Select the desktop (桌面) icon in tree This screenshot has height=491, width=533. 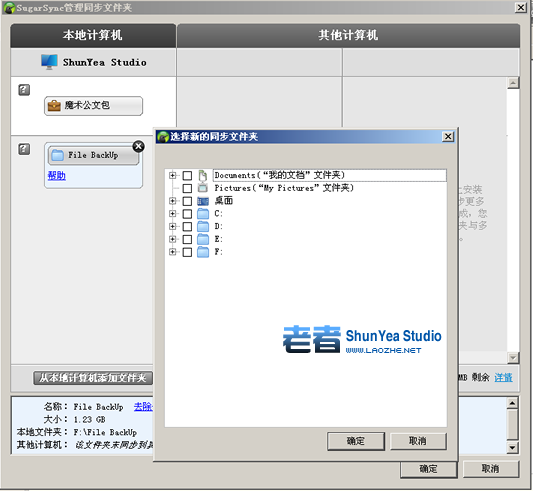click(203, 201)
